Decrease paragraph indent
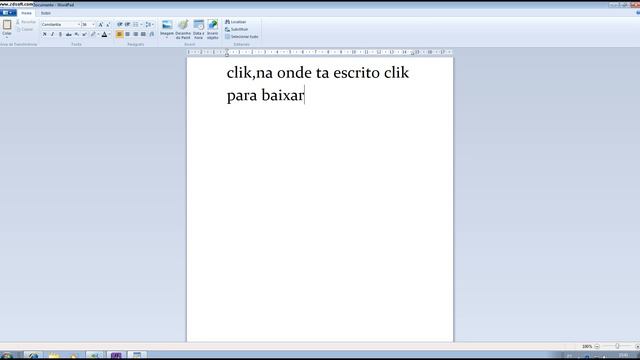Screen dimensions: 640x360 [x=120, y=24]
